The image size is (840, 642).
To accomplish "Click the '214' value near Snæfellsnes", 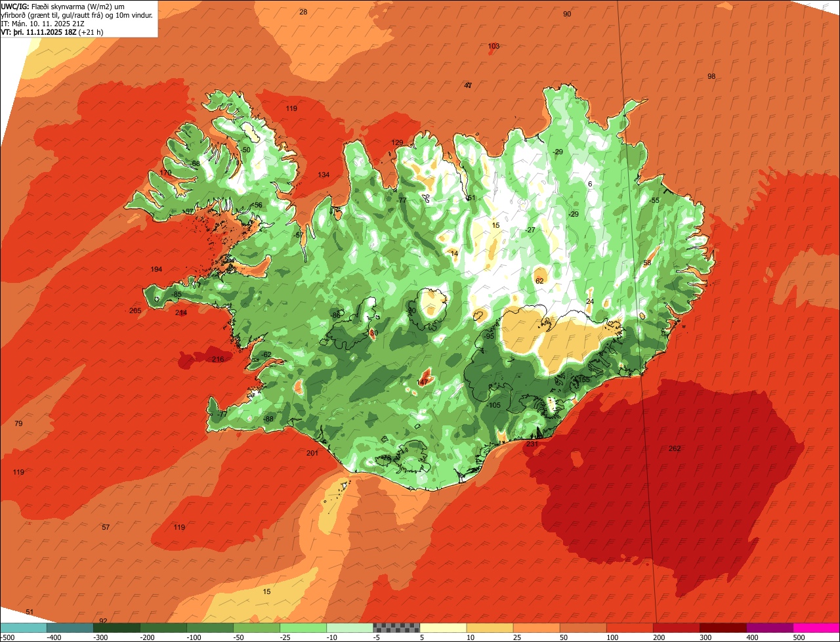I will tap(181, 313).
